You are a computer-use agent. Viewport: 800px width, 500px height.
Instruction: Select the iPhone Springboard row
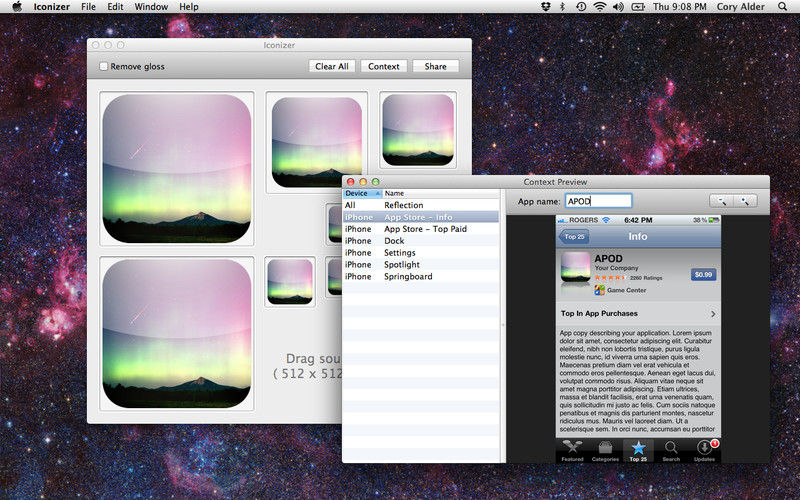coord(421,277)
